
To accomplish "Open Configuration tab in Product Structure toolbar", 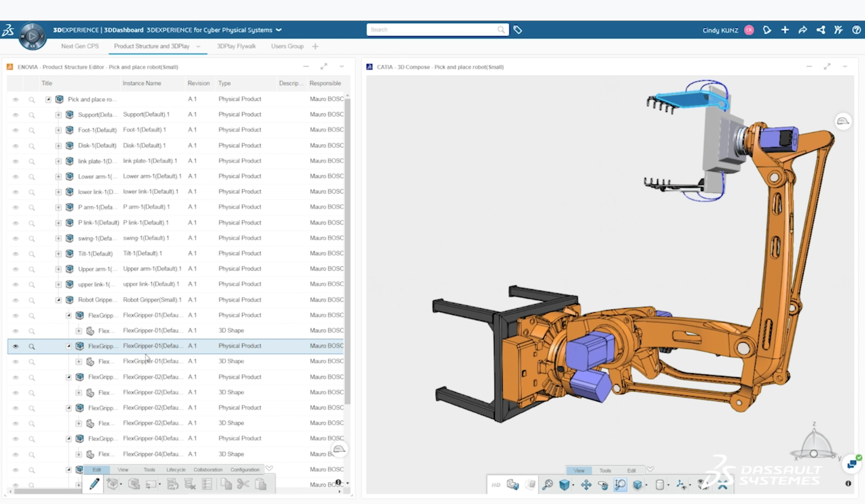I will pyautogui.click(x=245, y=469).
